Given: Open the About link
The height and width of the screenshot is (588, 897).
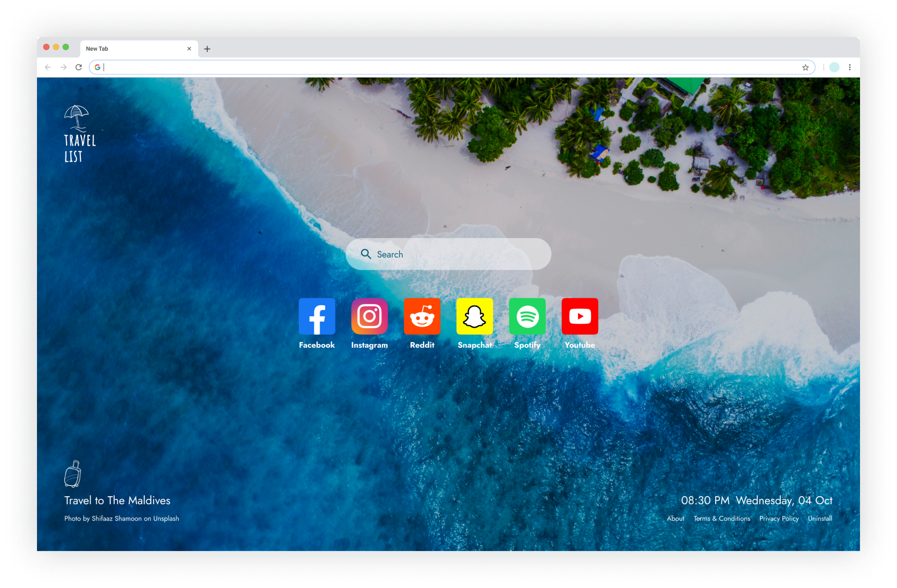Looking at the screenshot, I should [676, 519].
